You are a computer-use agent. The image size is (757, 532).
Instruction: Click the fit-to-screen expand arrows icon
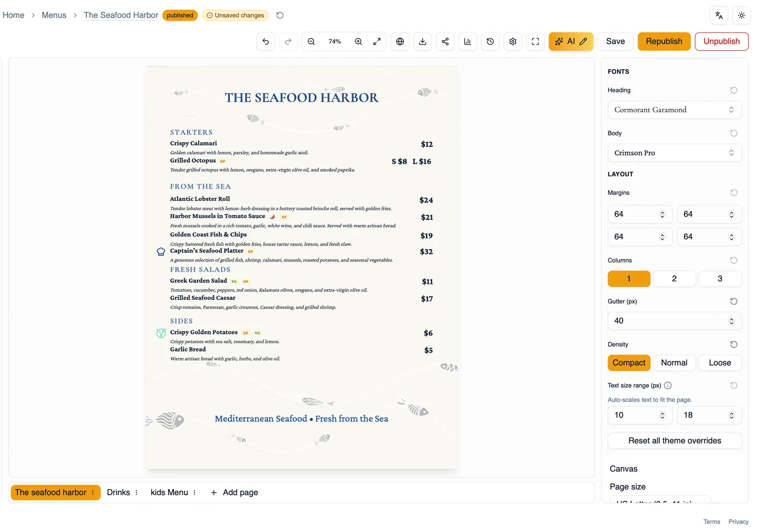pos(377,42)
